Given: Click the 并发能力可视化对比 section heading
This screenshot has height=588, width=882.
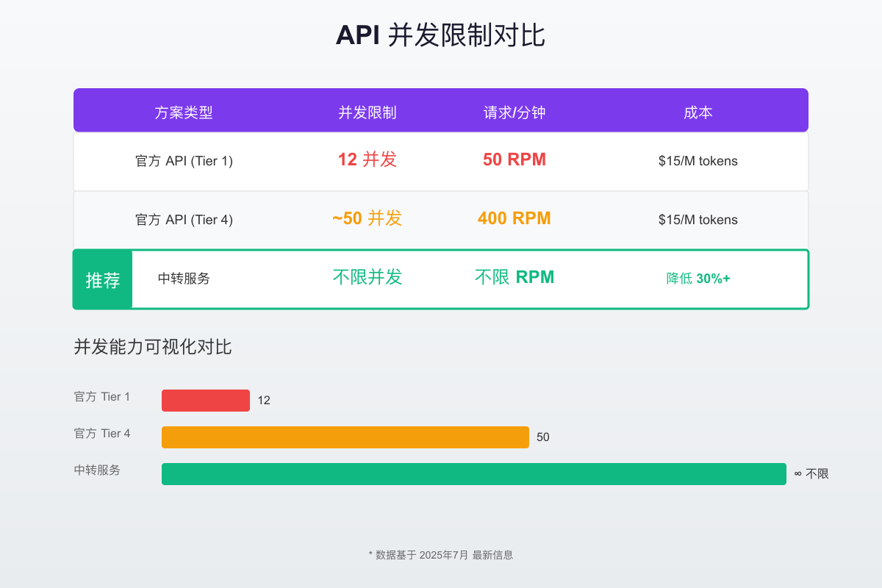Looking at the screenshot, I should (x=152, y=347).
